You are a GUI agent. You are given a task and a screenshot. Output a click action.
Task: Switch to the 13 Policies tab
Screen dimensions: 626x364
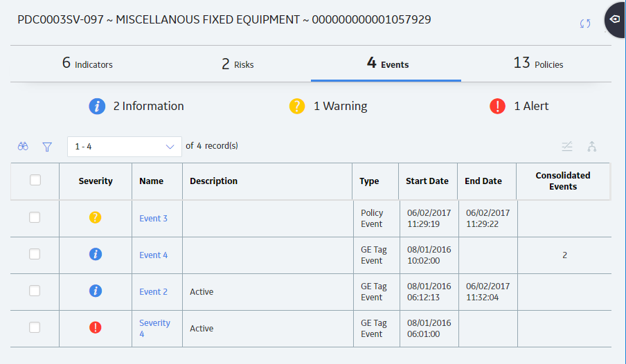tap(538, 64)
